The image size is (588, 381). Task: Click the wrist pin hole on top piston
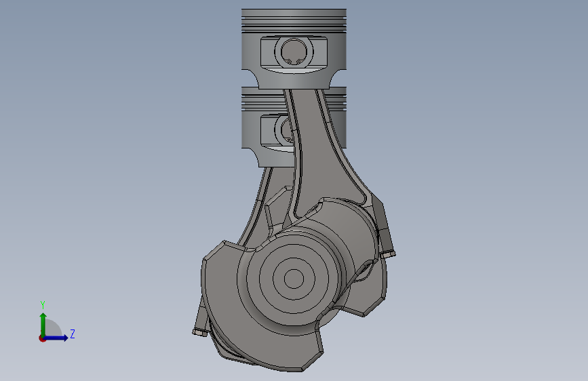click(294, 51)
